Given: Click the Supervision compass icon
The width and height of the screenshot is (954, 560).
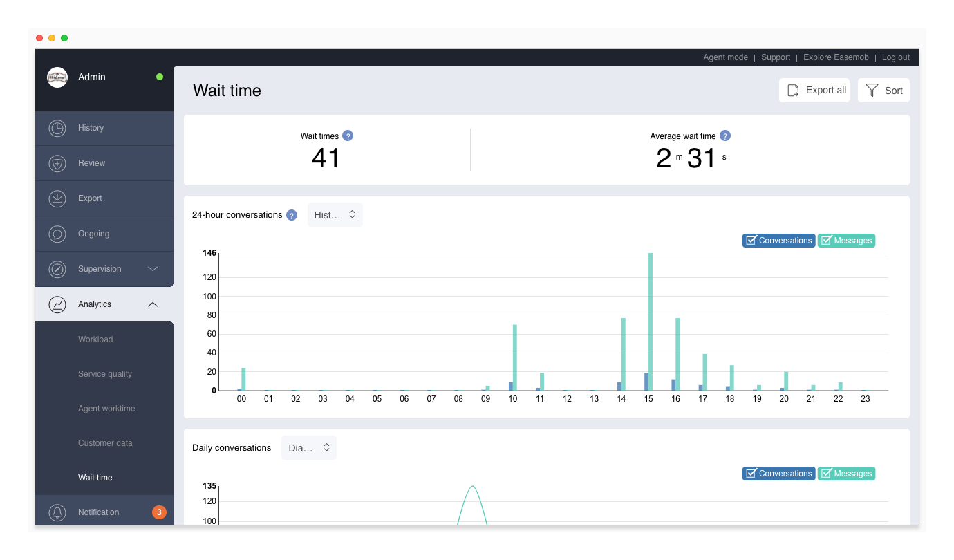Looking at the screenshot, I should coord(57,269).
